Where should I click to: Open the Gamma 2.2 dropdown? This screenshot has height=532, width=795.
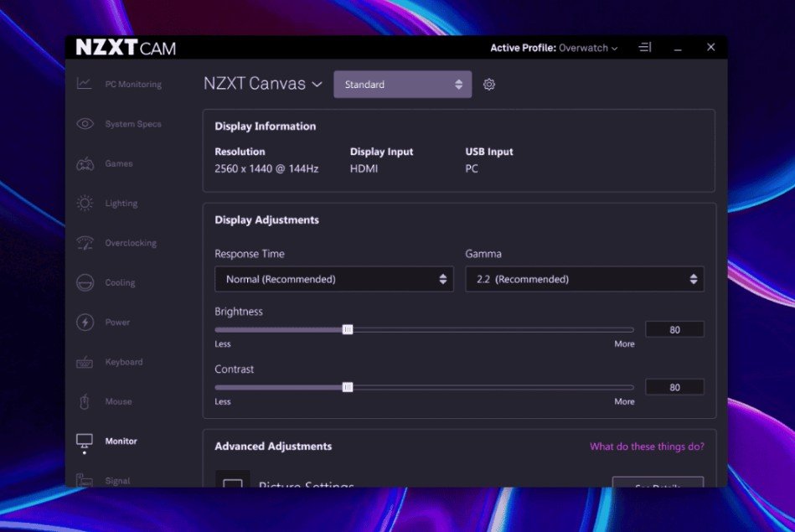point(585,279)
